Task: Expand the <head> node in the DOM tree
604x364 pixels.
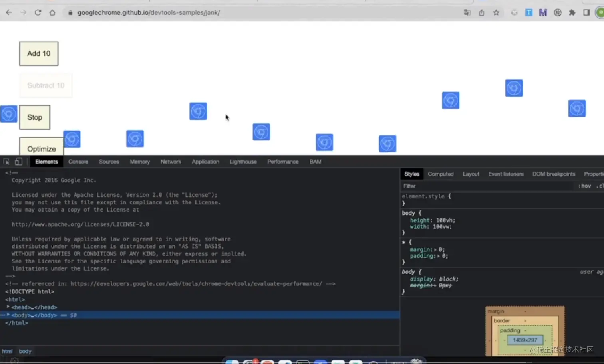Action: (8, 307)
